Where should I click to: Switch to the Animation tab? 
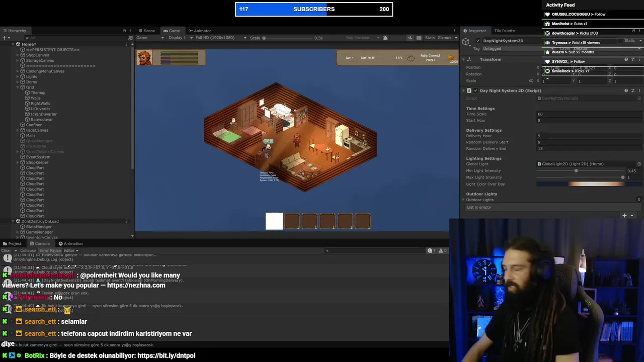pyautogui.click(x=70, y=243)
